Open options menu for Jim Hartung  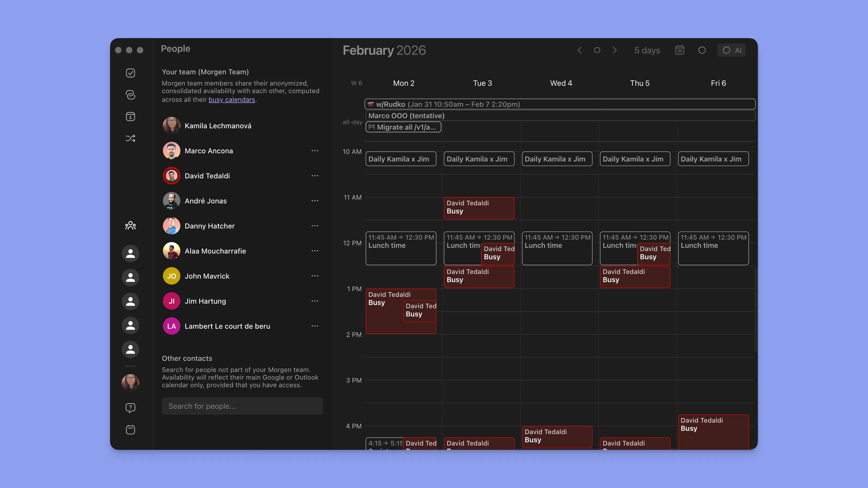coord(315,301)
